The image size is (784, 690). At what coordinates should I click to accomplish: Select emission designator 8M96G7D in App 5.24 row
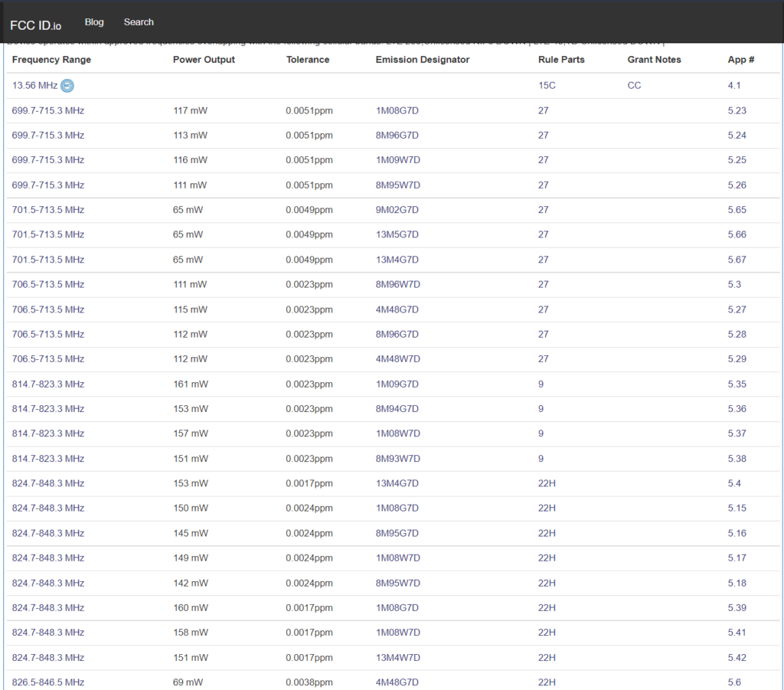tap(397, 136)
